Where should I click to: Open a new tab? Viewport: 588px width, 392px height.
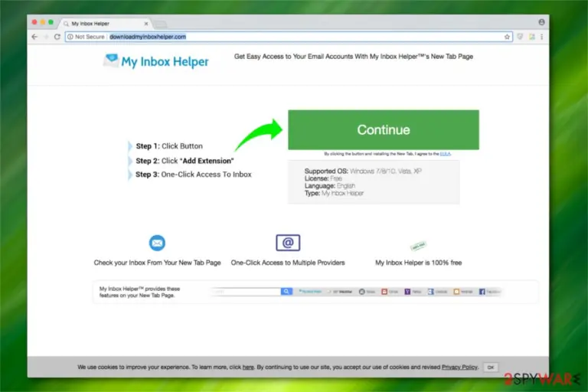pyautogui.click(x=161, y=24)
